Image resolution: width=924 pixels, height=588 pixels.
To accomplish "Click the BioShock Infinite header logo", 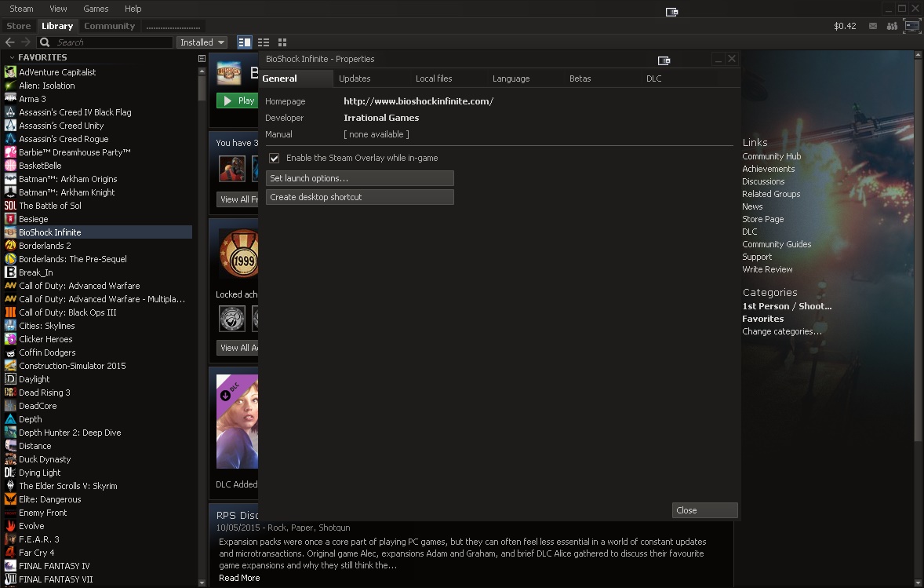I will point(228,73).
